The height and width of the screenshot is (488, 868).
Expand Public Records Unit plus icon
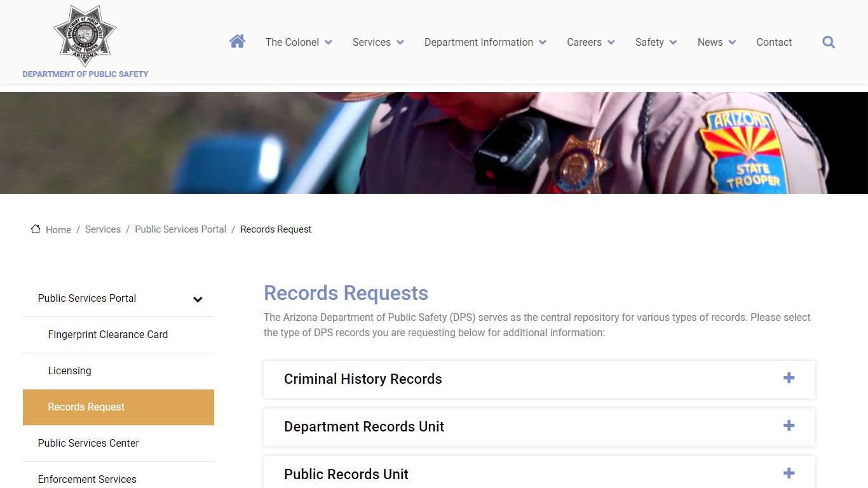click(x=789, y=473)
